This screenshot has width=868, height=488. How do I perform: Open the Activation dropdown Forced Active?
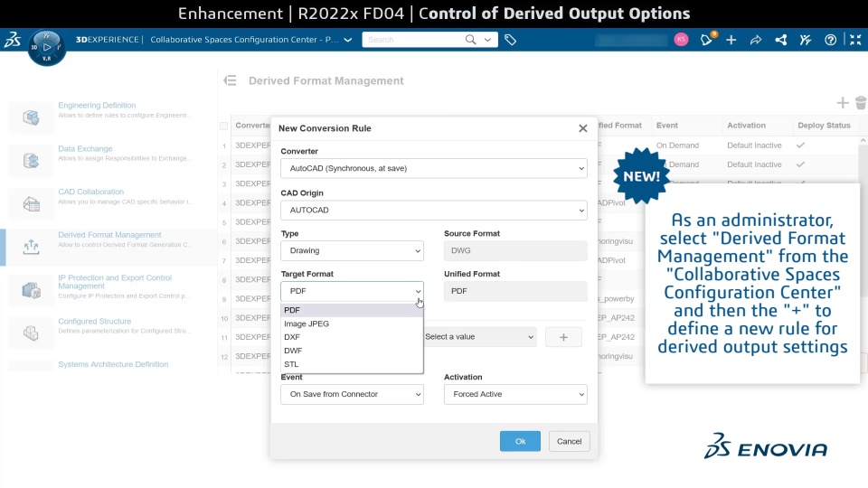515,395
